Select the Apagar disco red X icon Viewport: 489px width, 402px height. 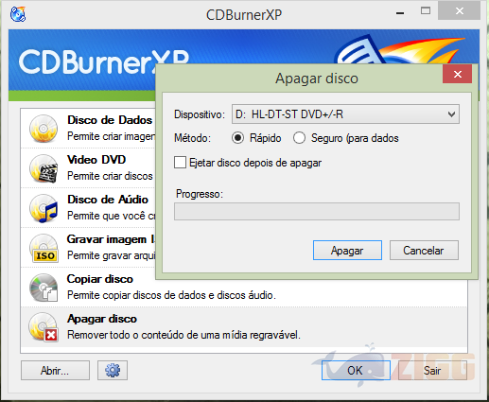point(43,328)
